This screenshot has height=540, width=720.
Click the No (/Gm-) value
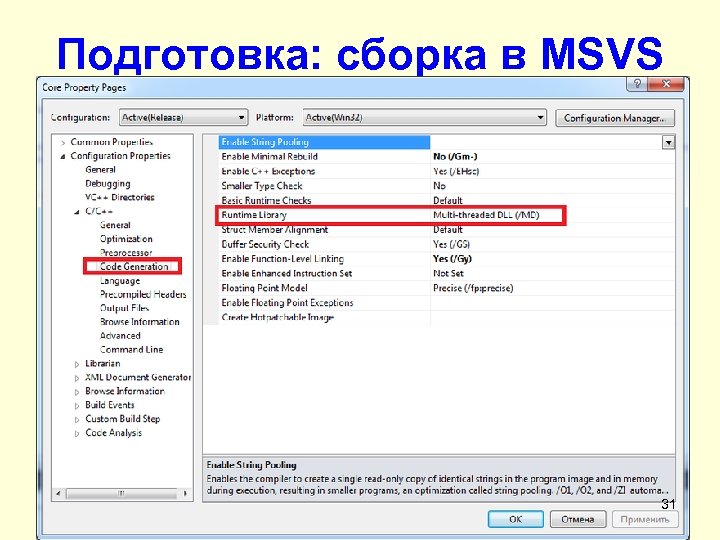point(455,157)
